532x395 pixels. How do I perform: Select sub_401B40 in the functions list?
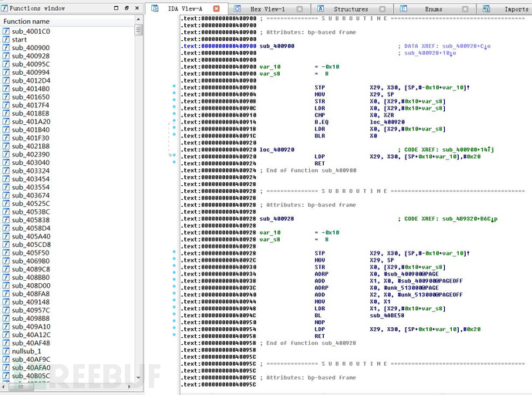(31, 130)
